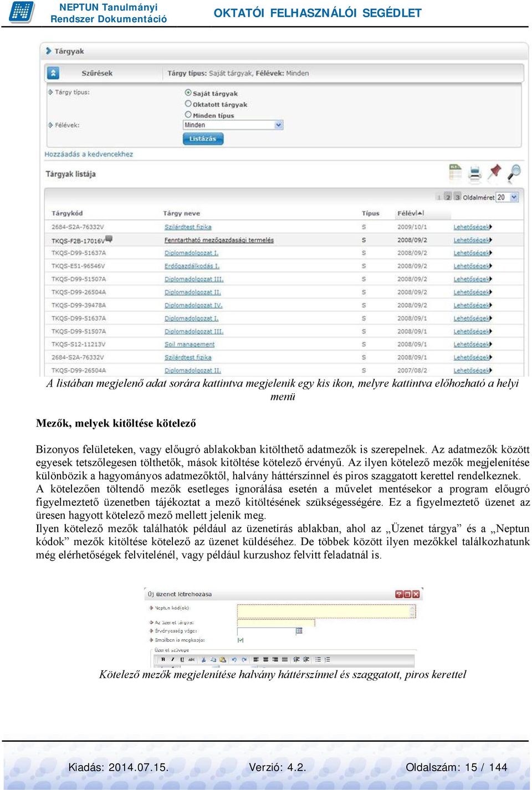Expand Lehetőségek for Erdőgazdálkodás I.
Screen dimensions: 532x790
pos(473,266)
